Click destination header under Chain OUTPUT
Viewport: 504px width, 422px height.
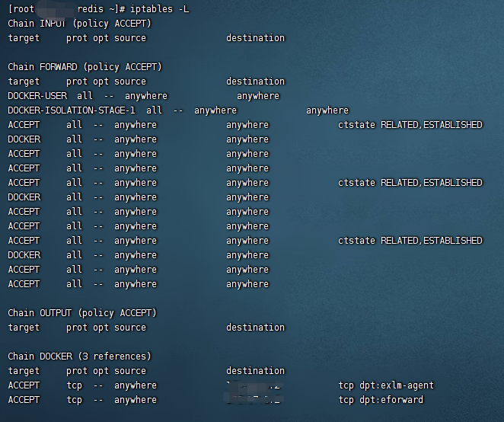click(x=255, y=328)
